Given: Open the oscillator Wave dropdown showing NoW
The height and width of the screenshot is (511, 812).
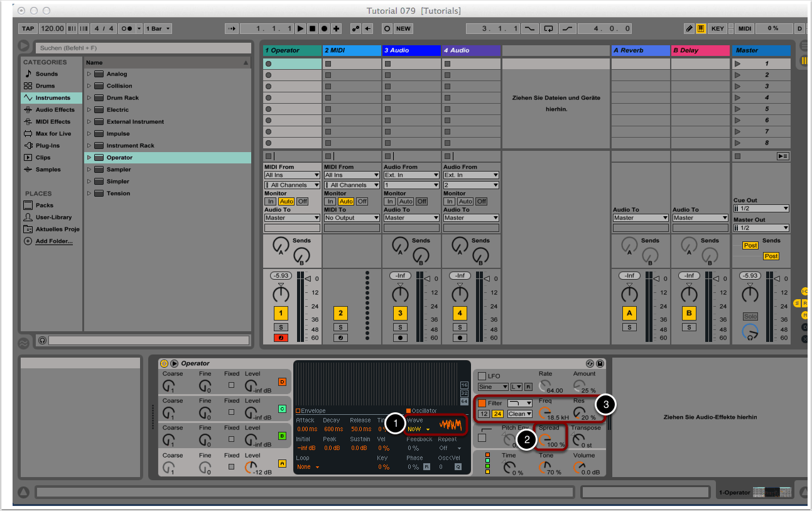Looking at the screenshot, I should point(418,429).
